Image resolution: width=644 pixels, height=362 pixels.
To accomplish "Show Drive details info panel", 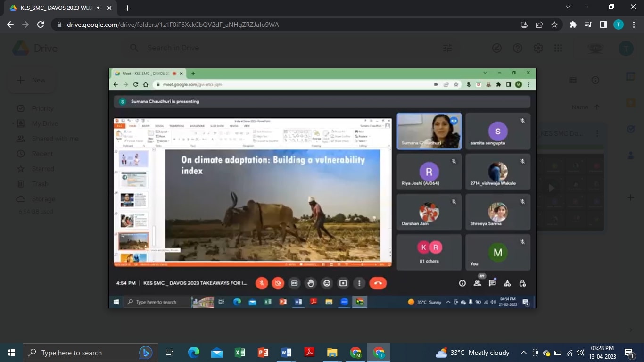I will click(x=595, y=81).
